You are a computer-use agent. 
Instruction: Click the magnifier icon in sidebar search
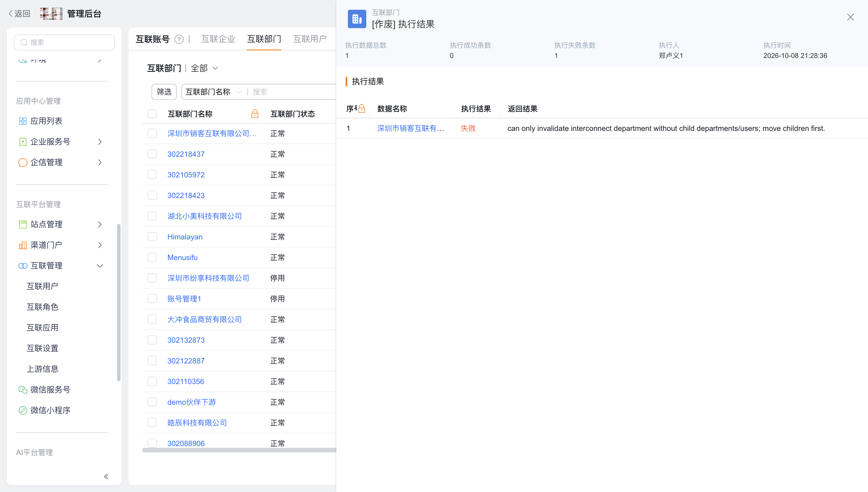pyautogui.click(x=24, y=42)
